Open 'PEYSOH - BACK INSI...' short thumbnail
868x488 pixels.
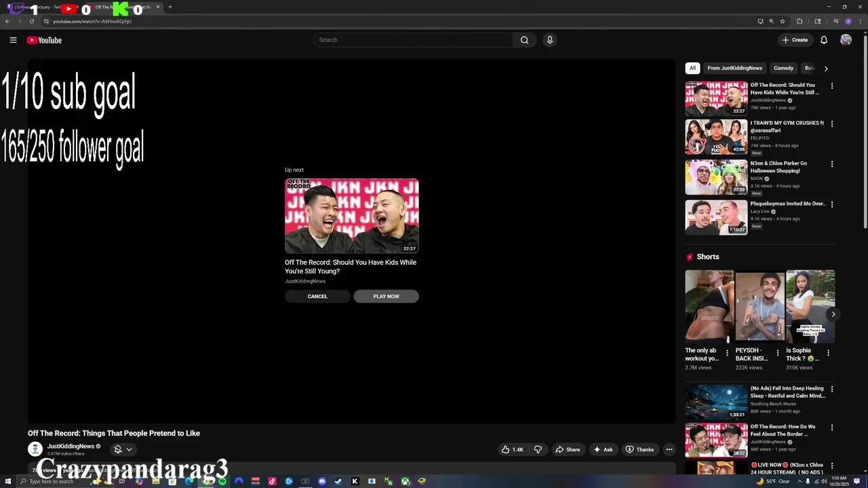tap(760, 306)
